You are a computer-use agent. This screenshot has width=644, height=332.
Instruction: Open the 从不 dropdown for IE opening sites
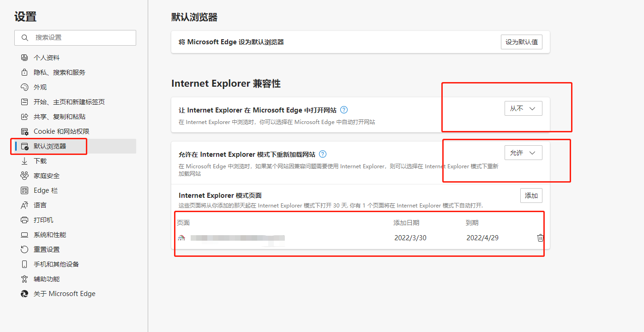523,108
